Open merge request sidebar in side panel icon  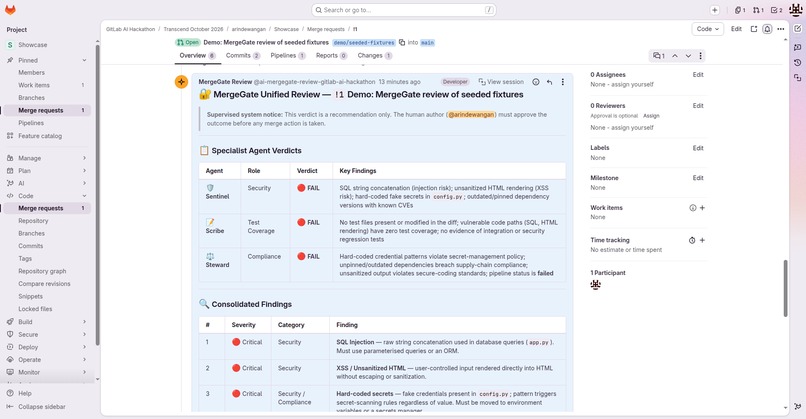754,29
